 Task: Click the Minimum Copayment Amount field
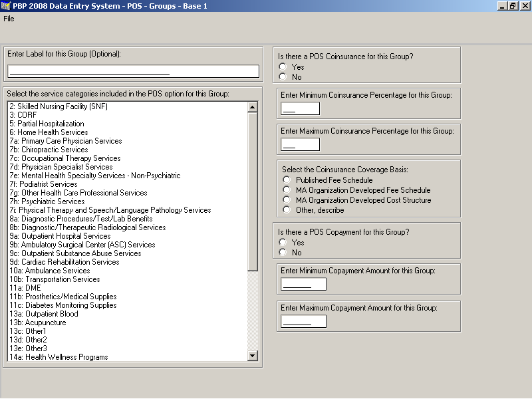[x=304, y=284]
